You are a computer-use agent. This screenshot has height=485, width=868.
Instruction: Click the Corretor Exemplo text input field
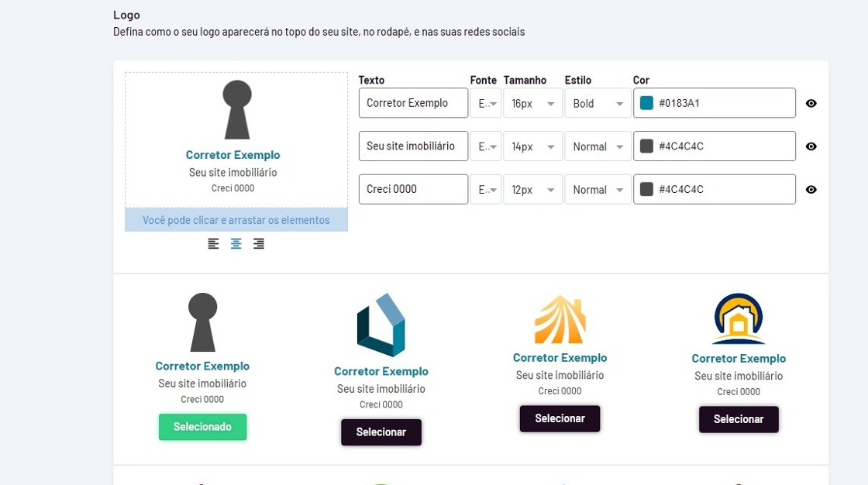(413, 103)
